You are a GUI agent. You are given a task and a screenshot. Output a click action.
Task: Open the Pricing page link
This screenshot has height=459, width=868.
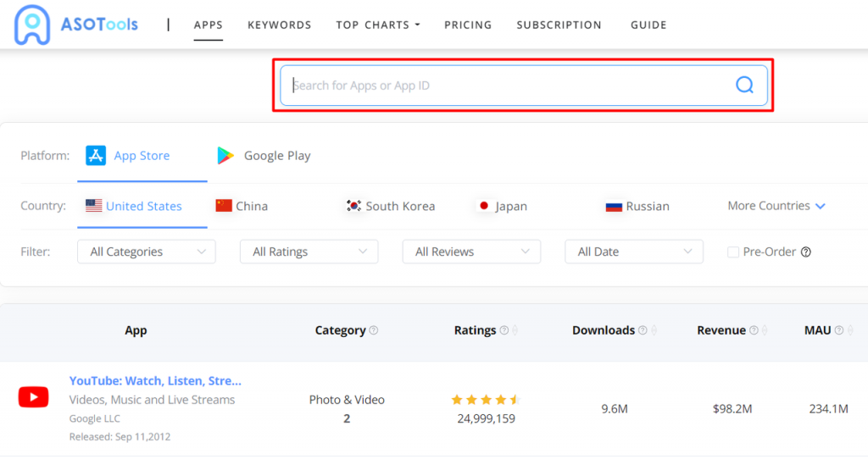tap(468, 25)
